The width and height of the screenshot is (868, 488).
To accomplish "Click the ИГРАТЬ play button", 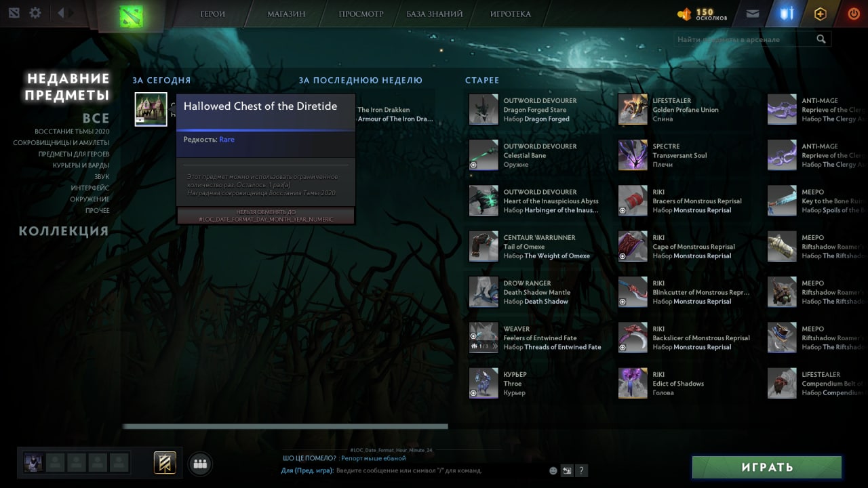I will pyautogui.click(x=766, y=467).
